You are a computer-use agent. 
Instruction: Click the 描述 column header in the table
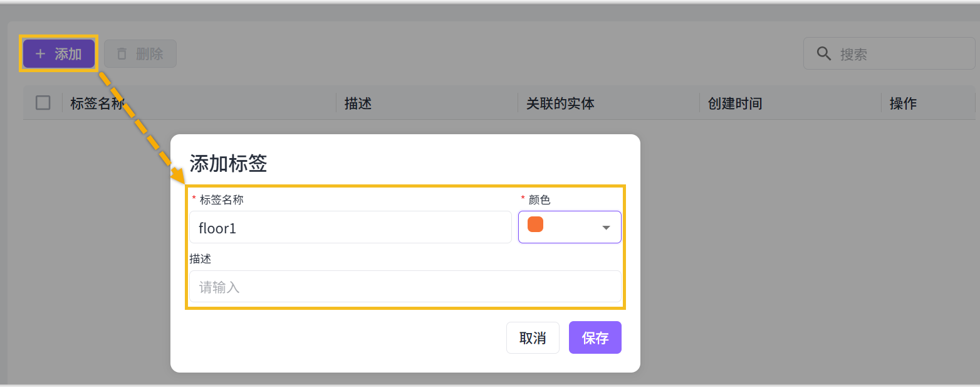click(x=358, y=103)
